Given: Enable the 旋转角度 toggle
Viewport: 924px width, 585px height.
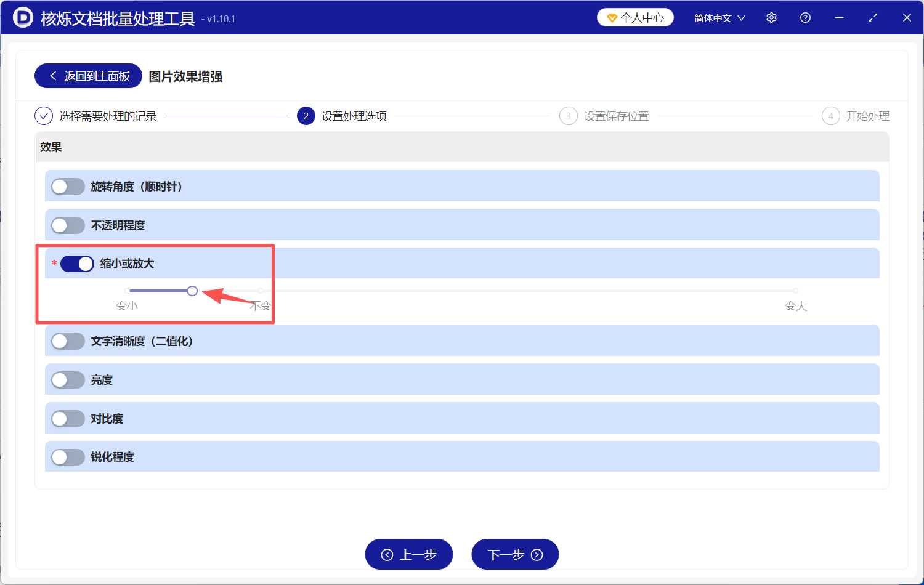Looking at the screenshot, I should point(68,186).
